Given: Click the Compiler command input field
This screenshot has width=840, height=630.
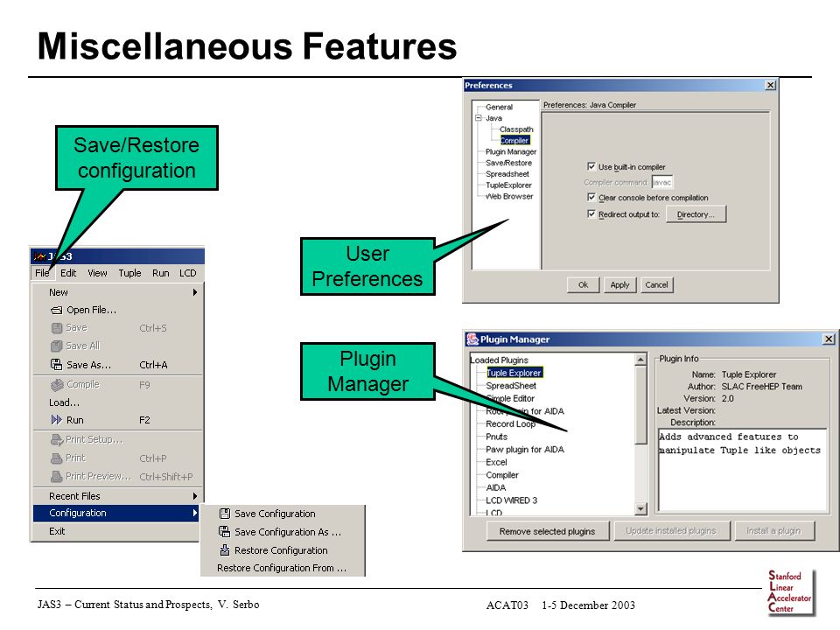Looking at the screenshot, I should 662,182.
